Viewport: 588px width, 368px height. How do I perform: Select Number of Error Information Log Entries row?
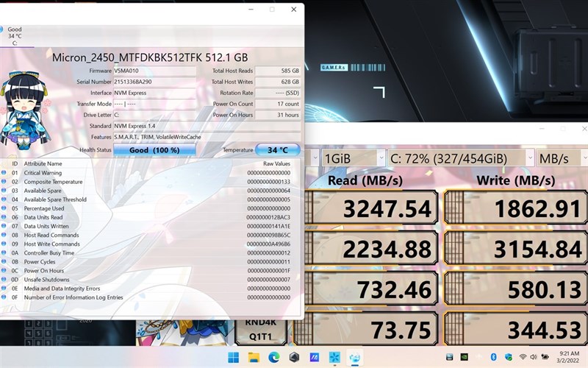[150, 297]
